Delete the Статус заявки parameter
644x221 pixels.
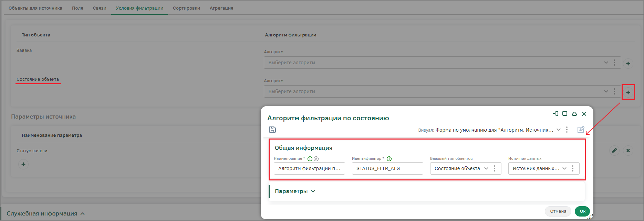pos(628,151)
